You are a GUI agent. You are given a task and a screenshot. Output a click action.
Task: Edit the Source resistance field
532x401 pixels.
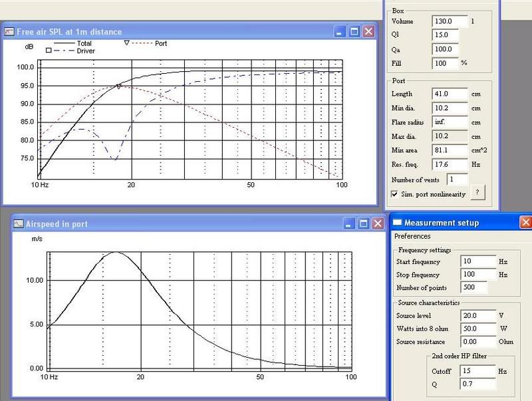click(478, 342)
